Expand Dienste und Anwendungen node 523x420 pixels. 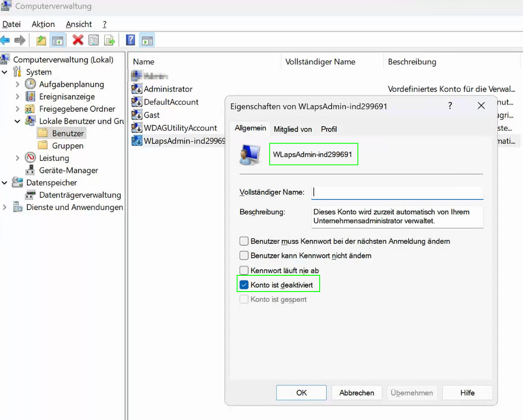pos(4,207)
